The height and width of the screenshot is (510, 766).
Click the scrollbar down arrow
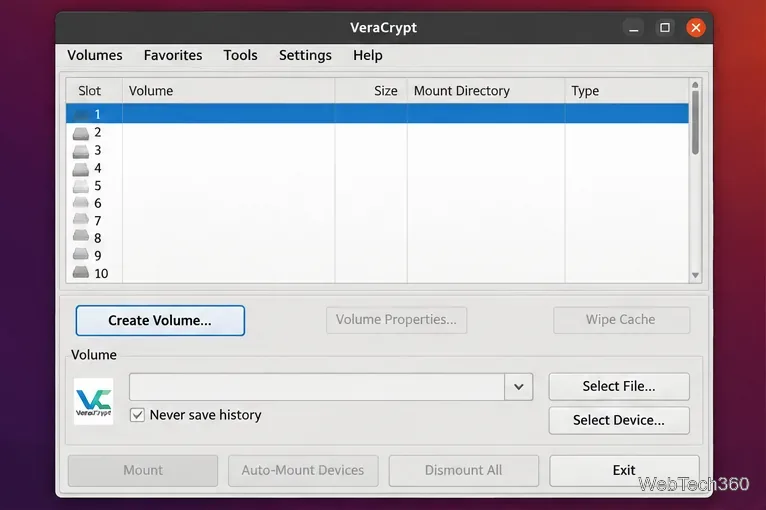pyautogui.click(x=695, y=276)
